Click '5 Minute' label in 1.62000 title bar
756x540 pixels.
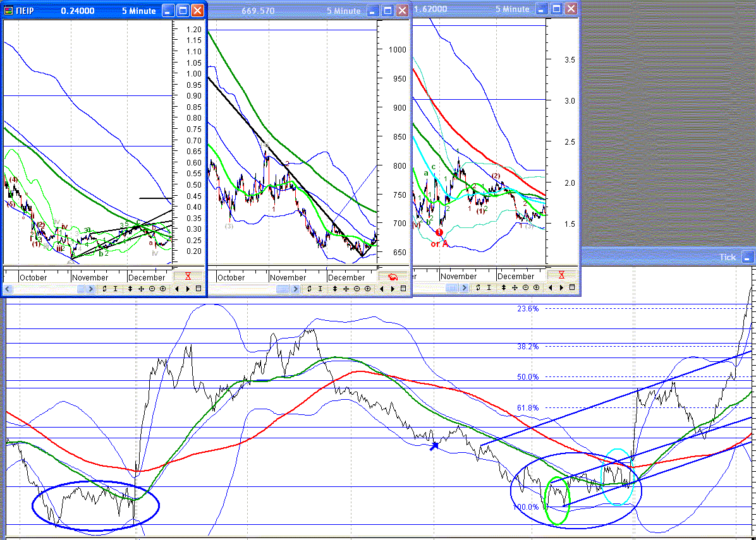point(513,9)
